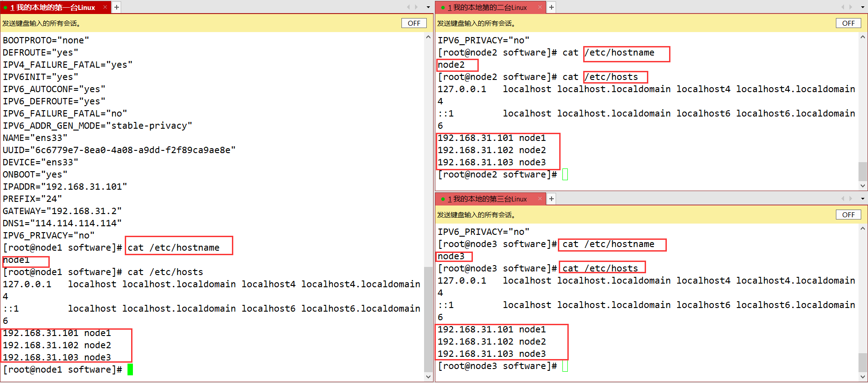Click 'cat /etc/hostname' in node1 terminal
The image size is (868, 383).
point(174,248)
